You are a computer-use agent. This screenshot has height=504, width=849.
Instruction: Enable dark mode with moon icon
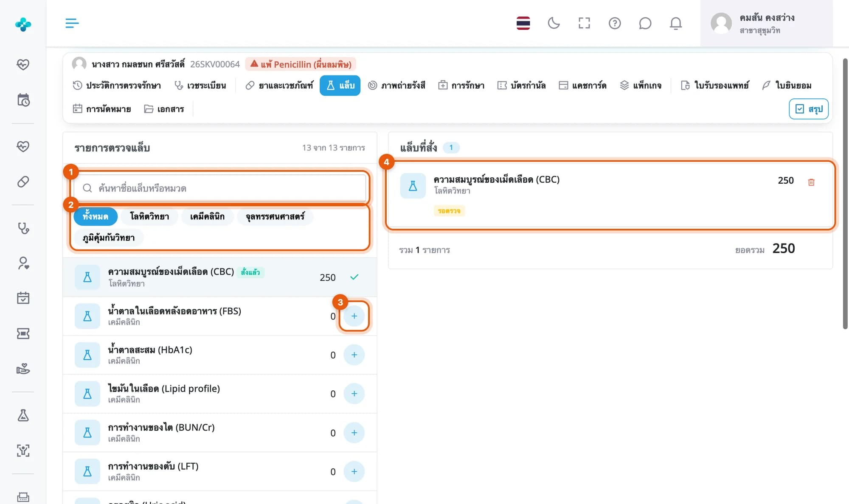[554, 23]
